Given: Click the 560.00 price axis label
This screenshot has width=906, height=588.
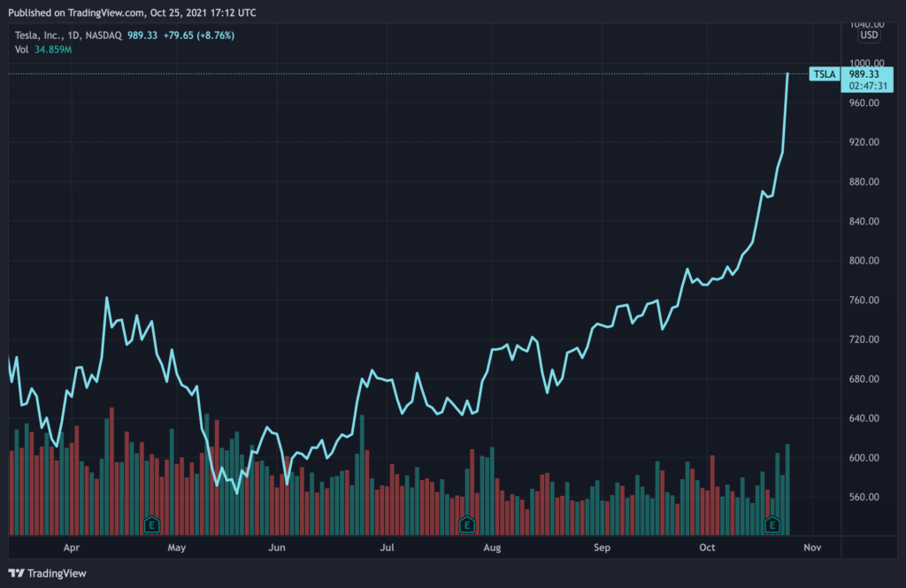Looking at the screenshot, I should (x=864, y=497).
